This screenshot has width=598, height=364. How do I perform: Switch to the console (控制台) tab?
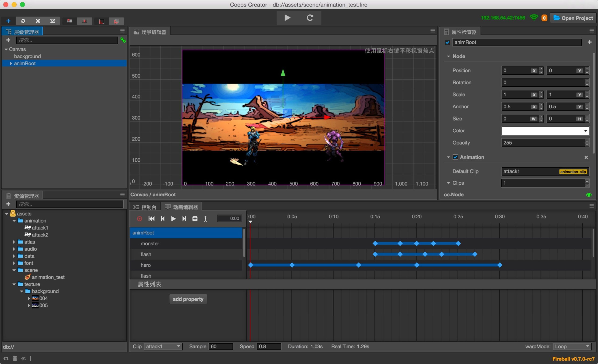click(145, 207)
